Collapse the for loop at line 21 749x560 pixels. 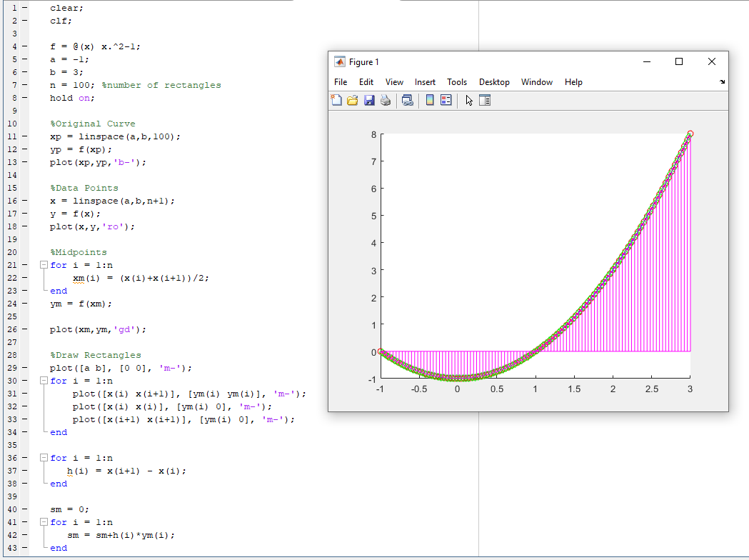(44, 265)
